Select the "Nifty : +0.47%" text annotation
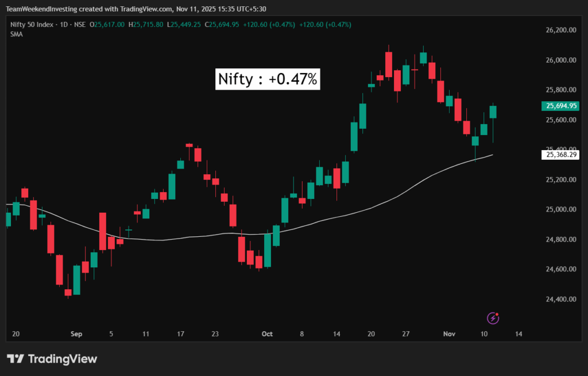Screen dimensions: 588x376 [268, 79]
